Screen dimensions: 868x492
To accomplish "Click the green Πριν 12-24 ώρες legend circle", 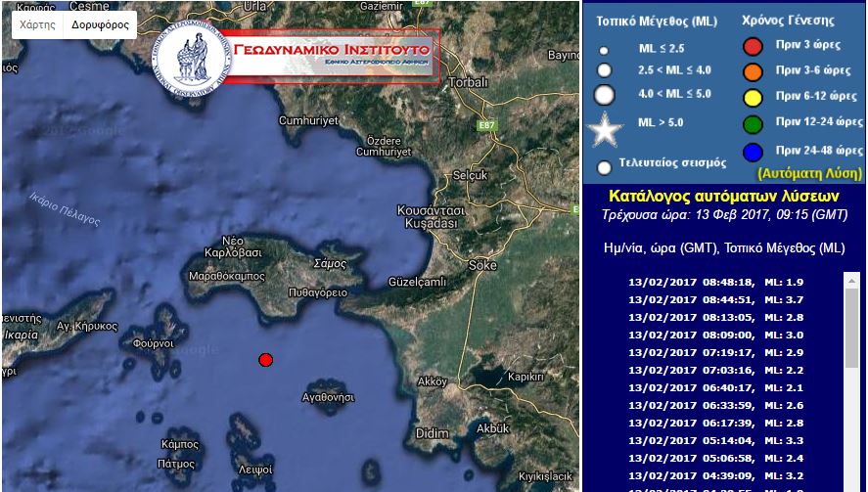I will [753, 123].
